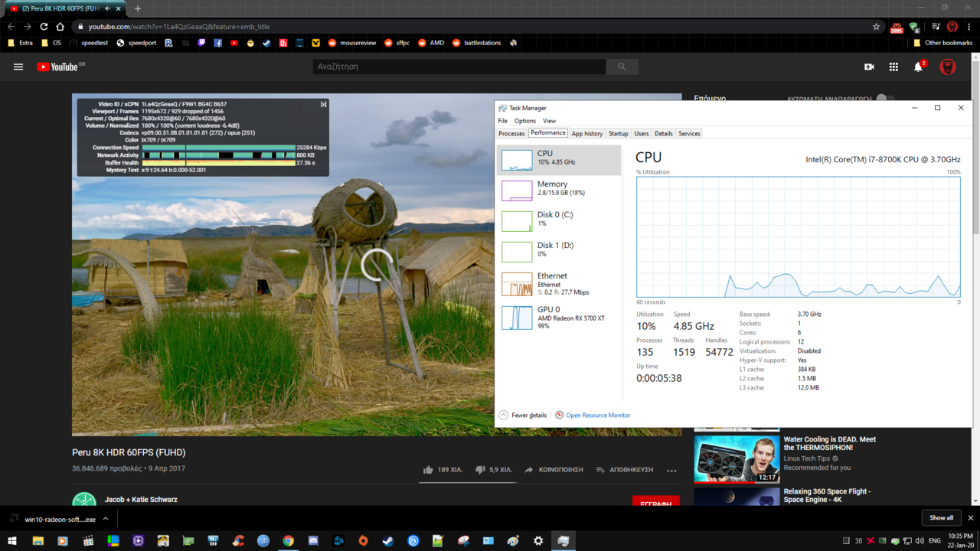This screenshot has height=551, width=980.
Task: Subscribe with the red ΕΓΓΡΑΦΗ button
Action: (x=655, y=503)
